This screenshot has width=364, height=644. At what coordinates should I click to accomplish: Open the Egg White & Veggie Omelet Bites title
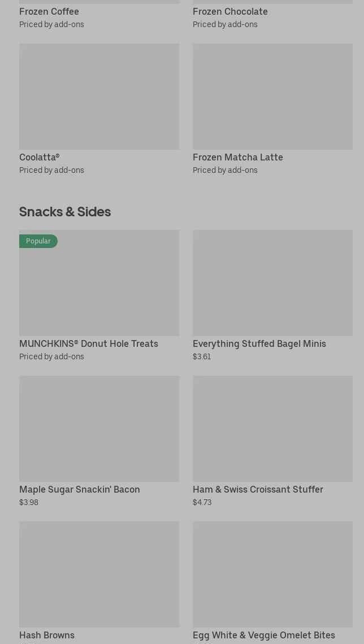(x=263, y=635)
